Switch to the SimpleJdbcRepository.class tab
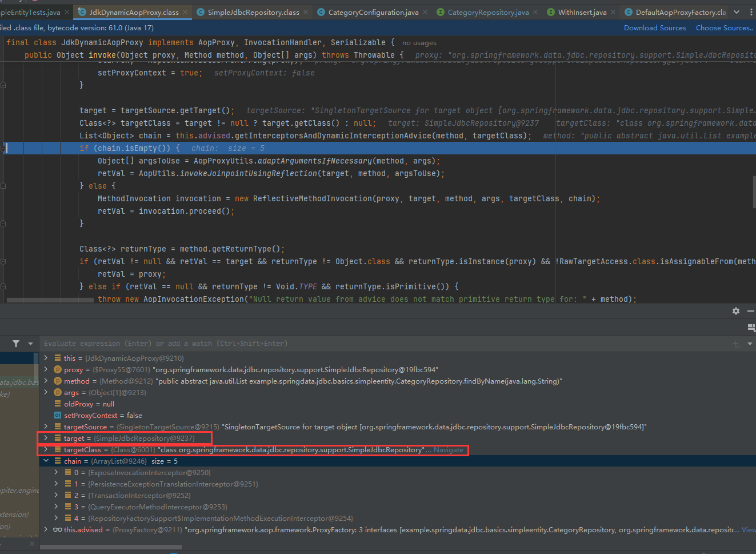This screenshot has width=756, height=554. 252,12
